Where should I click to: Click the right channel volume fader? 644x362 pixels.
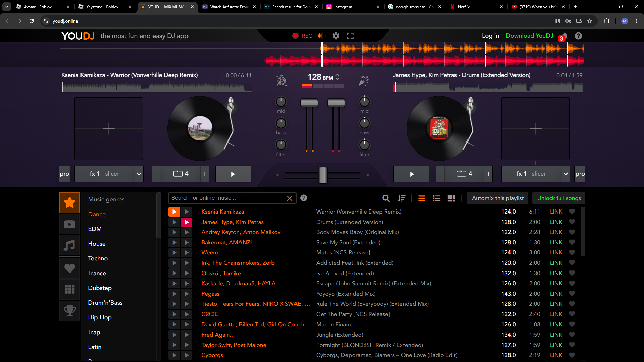[336, 103]
